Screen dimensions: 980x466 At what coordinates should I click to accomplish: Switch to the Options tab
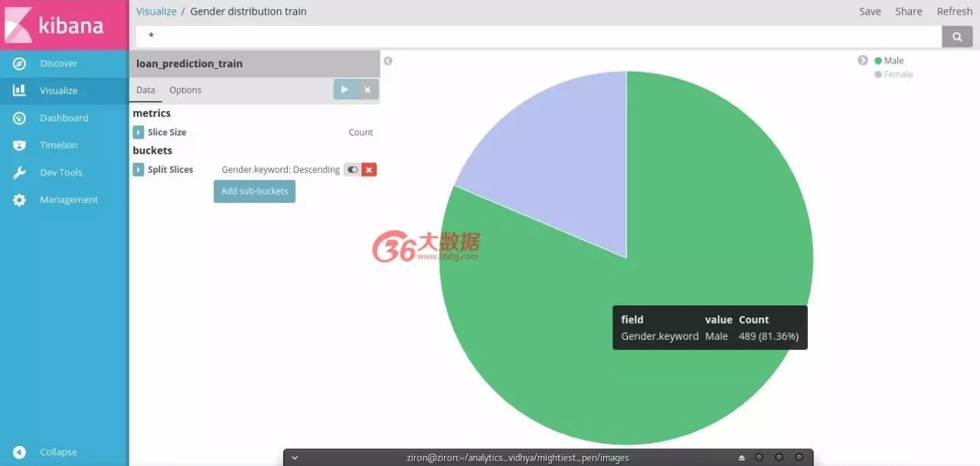coord(185,90)
